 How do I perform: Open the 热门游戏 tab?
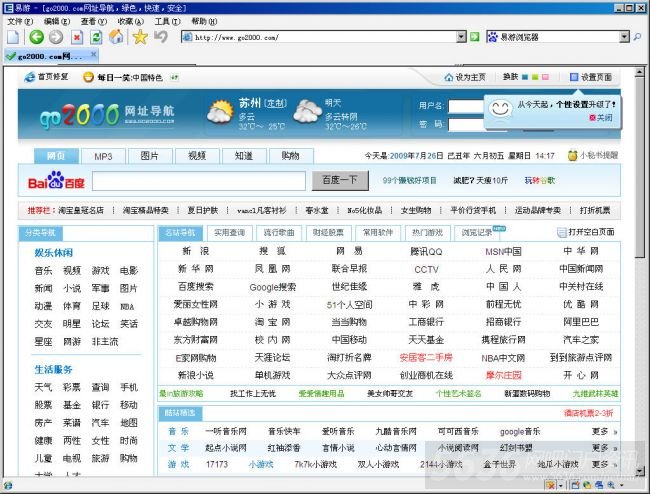coord(427,233)
